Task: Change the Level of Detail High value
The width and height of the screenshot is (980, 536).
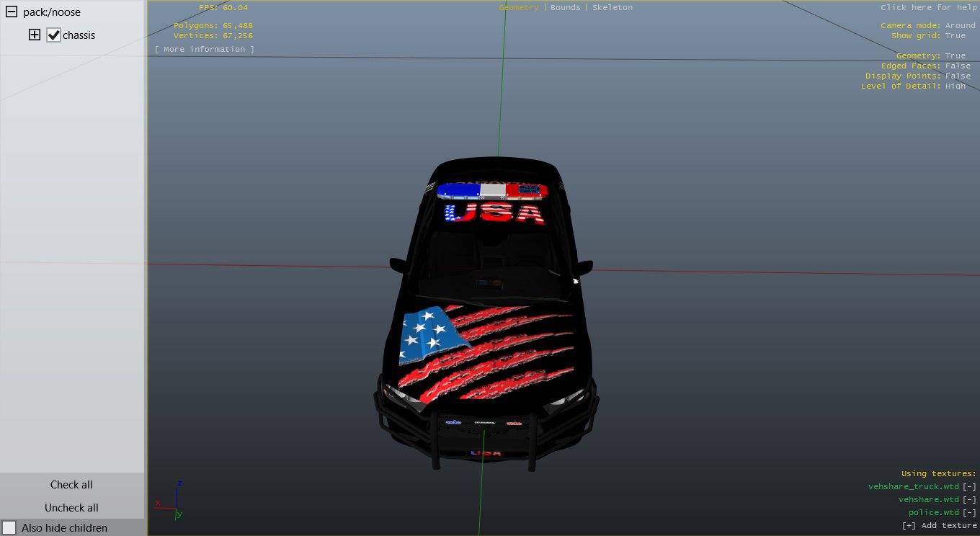Action: click(x=955, y=86)
